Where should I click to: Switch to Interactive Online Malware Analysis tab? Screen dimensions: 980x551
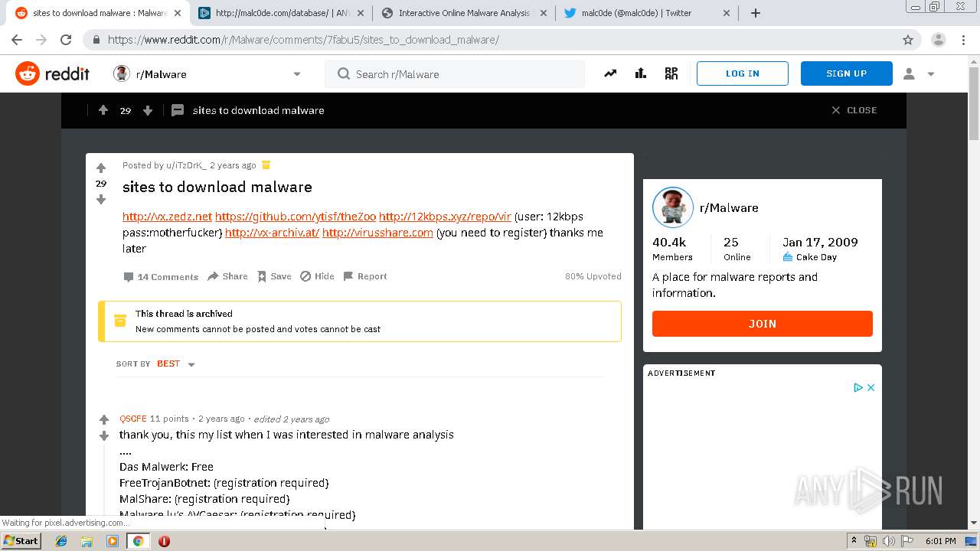pos(465,13)
